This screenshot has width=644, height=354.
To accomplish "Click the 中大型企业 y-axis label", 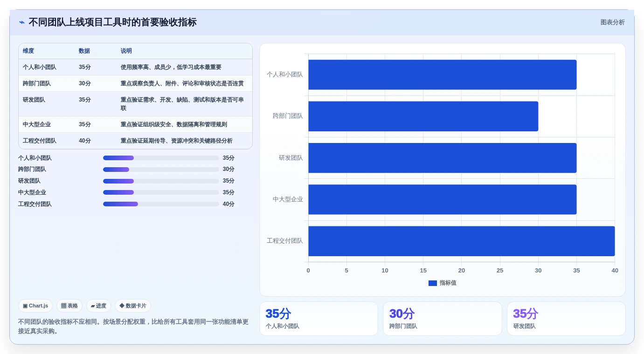I will 288,199.
